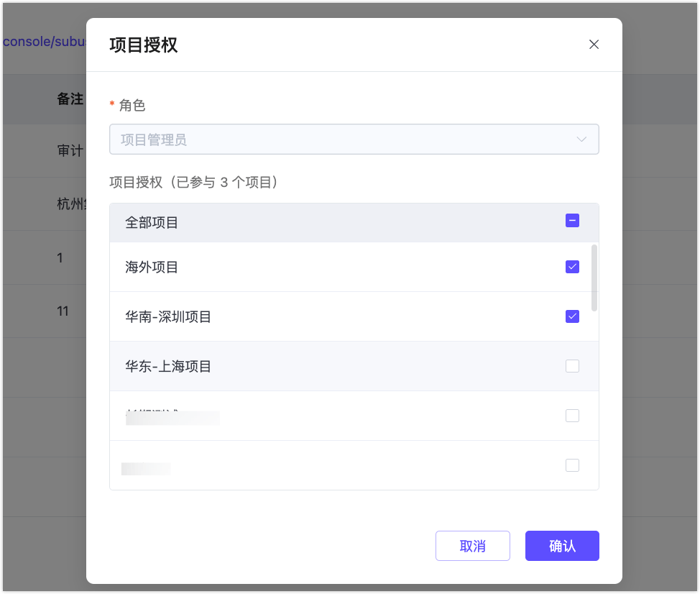Uncheck the 海外项目 project checkbox

coord(572,266)
